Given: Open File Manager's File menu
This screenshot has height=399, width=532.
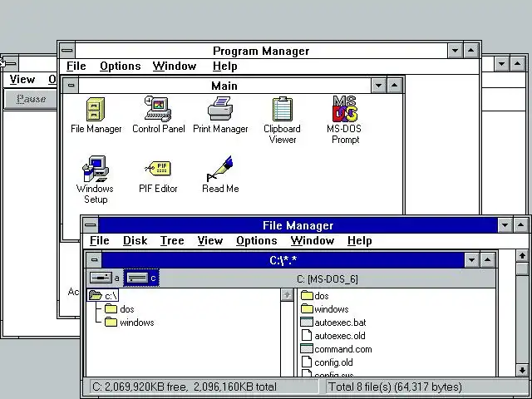Looking at the screenshot, I should click(99, 240).
